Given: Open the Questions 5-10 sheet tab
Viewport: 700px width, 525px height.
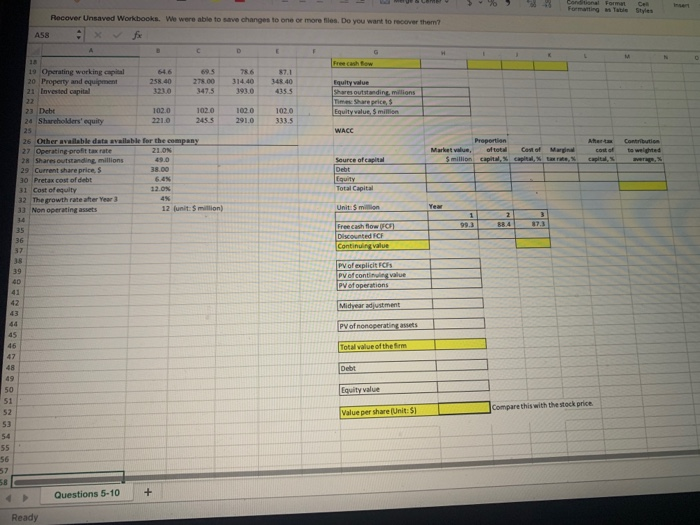Looking at the screenshot, I should coord(87,494).
